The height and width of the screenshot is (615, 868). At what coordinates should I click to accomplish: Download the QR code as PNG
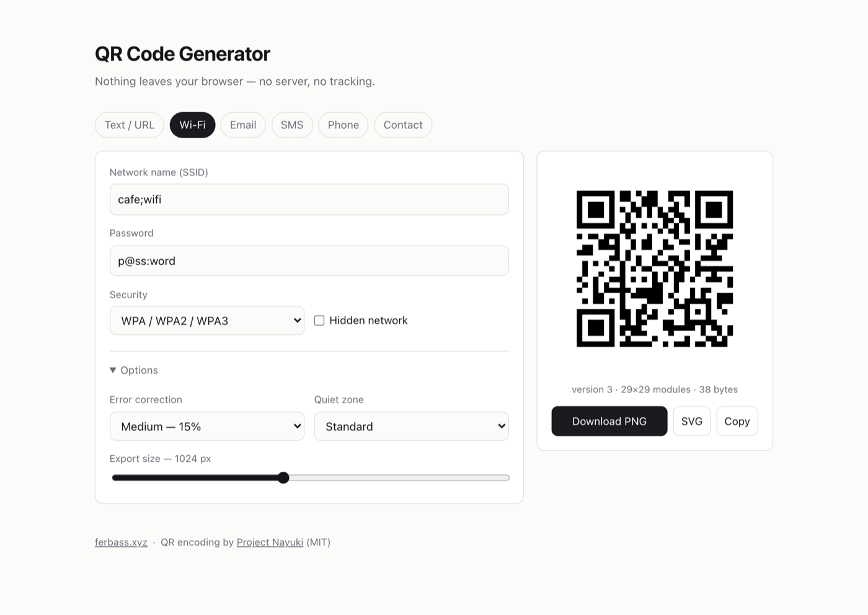[609, 421]
